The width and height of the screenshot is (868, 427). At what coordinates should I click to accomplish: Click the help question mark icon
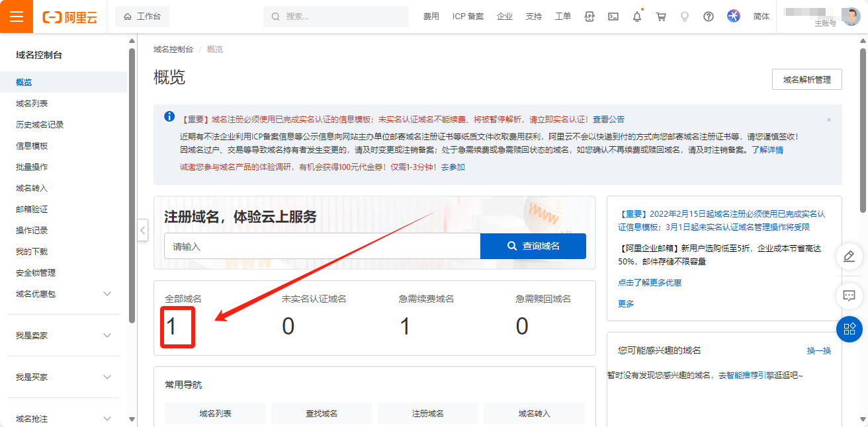[709, 17]
